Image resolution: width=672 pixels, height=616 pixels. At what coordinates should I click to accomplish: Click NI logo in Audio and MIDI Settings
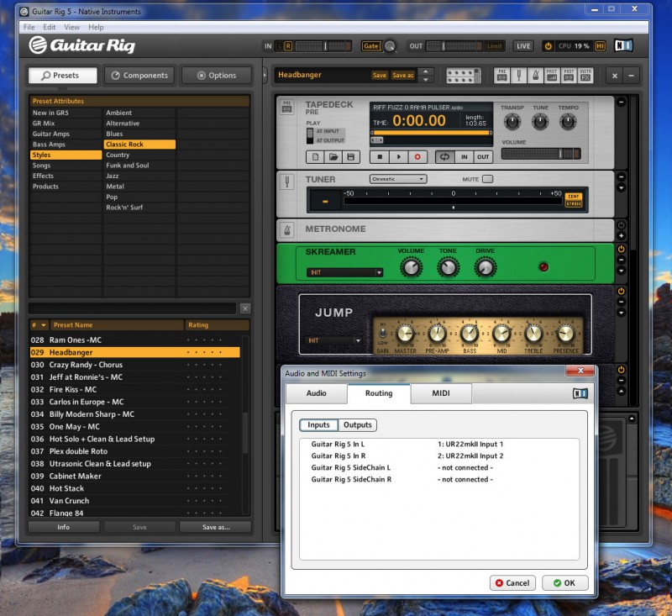[580, 393]
